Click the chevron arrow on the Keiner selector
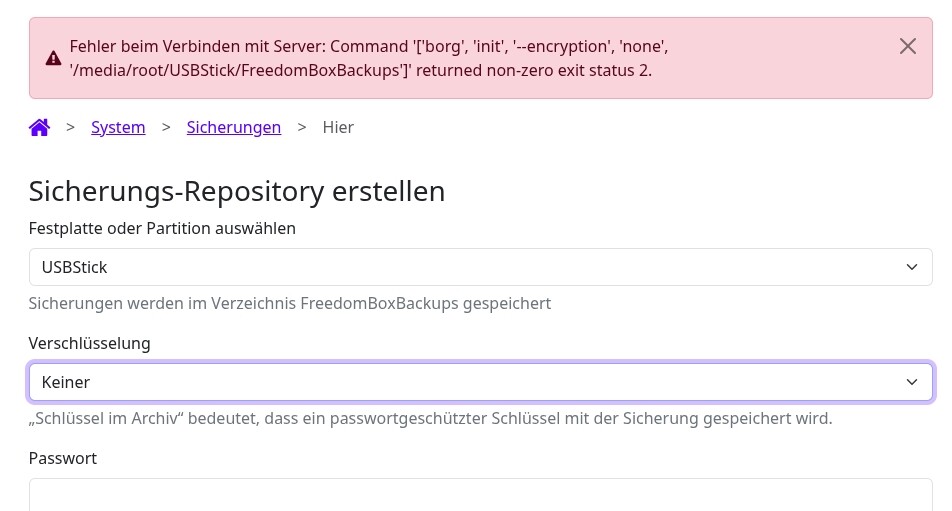952x511 pixels. [911, 382]
